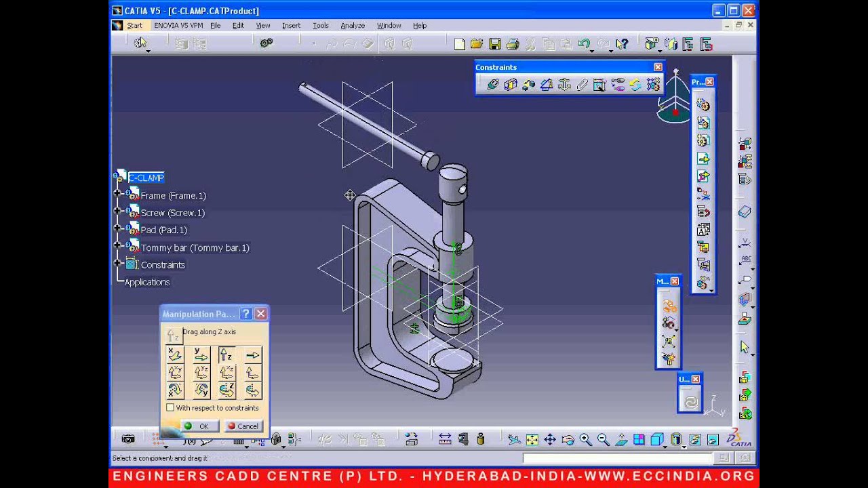Open the Analyze menu

click(x=353, y=26)
